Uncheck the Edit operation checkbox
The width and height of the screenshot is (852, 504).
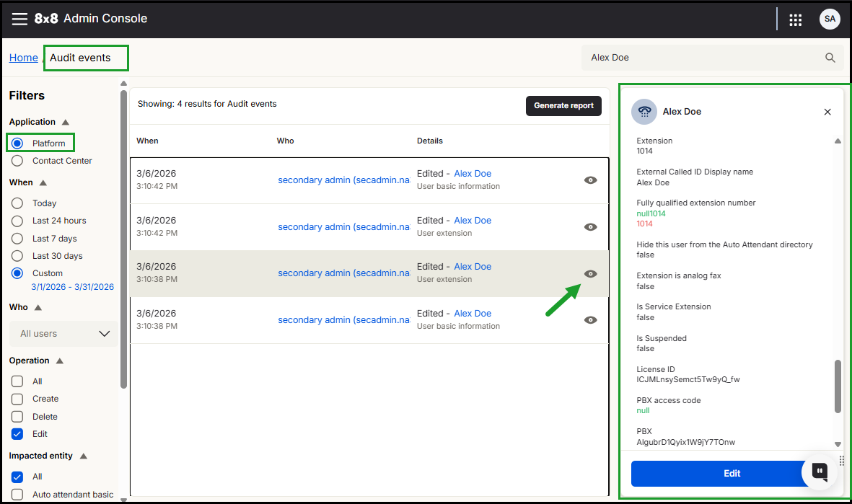[17, 434]
